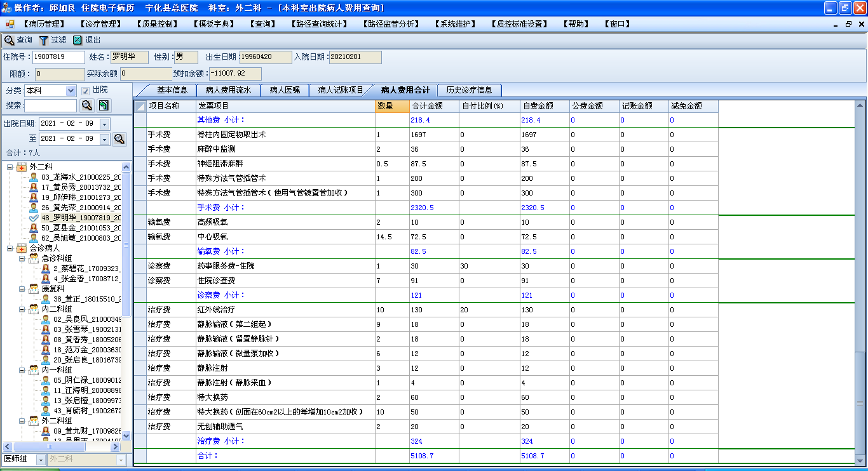Open the 质量控制 menu
Screen dimensions: 868x471
coord(158,24)
